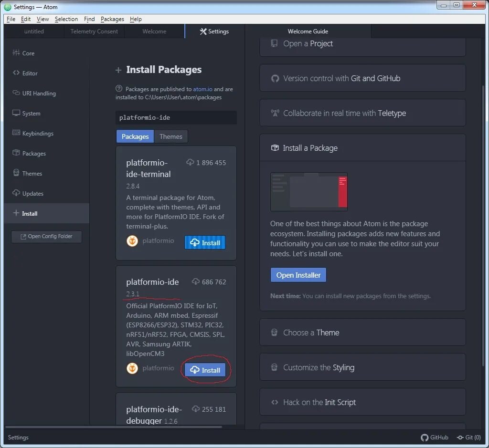Click platformio author on platformio-ide-terminal card
The height and width of the screenshot is (448, 489).
158,240
